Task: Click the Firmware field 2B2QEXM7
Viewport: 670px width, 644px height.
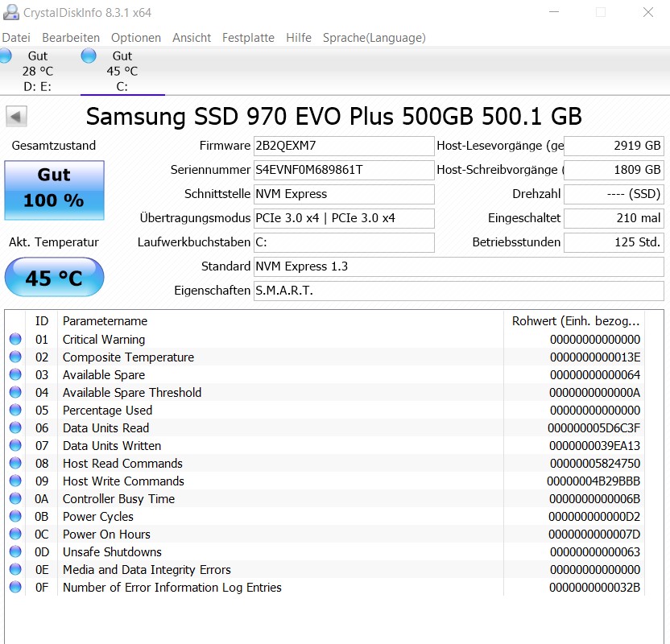Action: [x=344, y=146]
